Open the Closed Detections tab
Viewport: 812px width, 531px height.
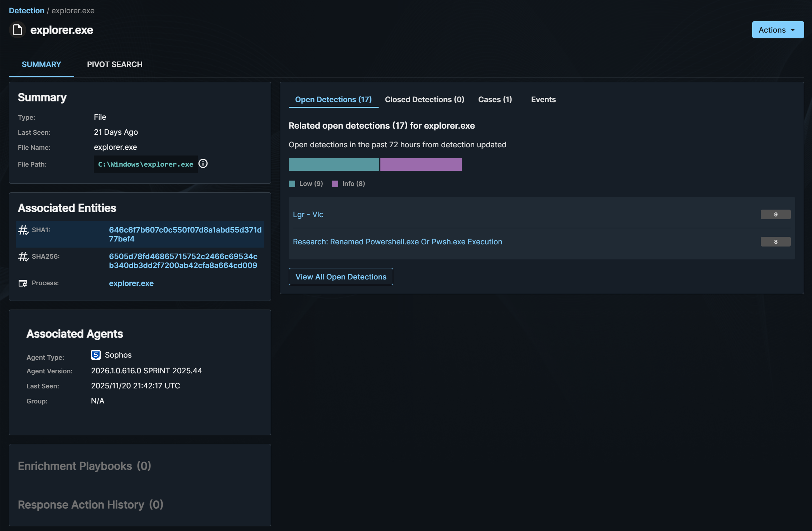pos(424,100)
